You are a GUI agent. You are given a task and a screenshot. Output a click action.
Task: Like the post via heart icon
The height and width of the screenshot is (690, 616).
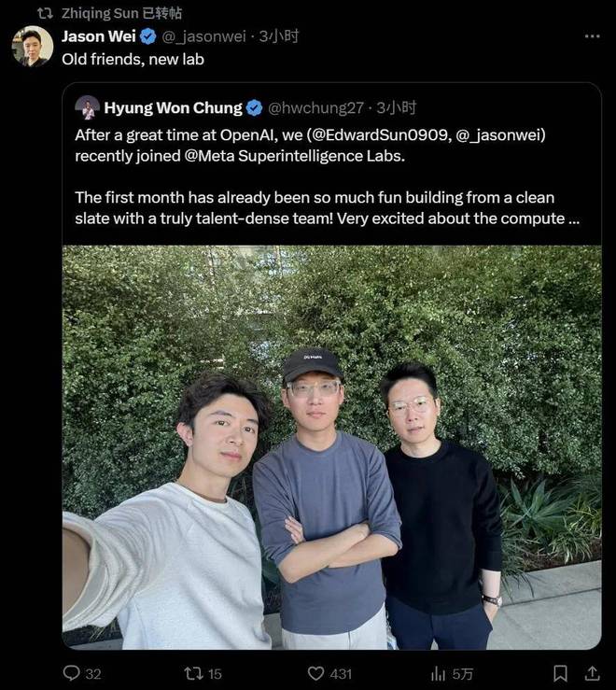coord(316,672)
